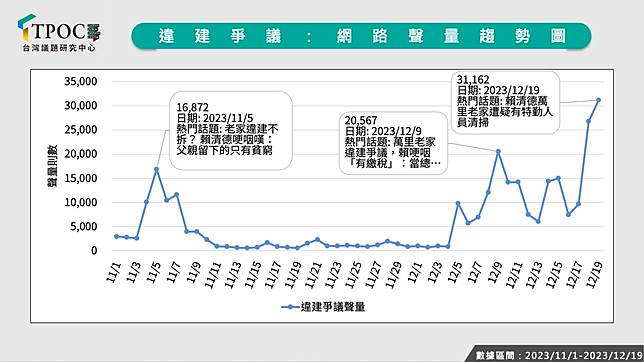Click the 12/19 x-axis date label
The image size is (644, 362).
coord(596,275)
